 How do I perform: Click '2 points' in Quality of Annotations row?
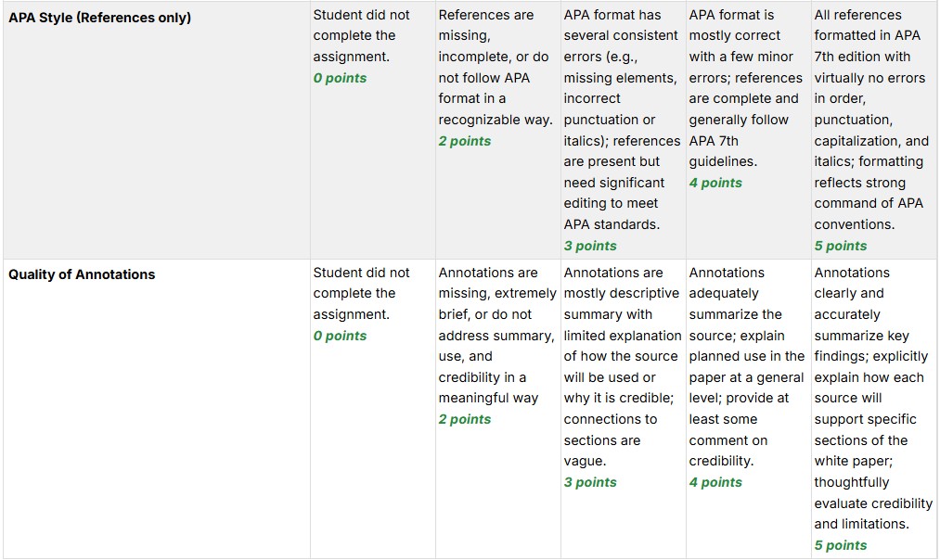[x=465, y=419]
